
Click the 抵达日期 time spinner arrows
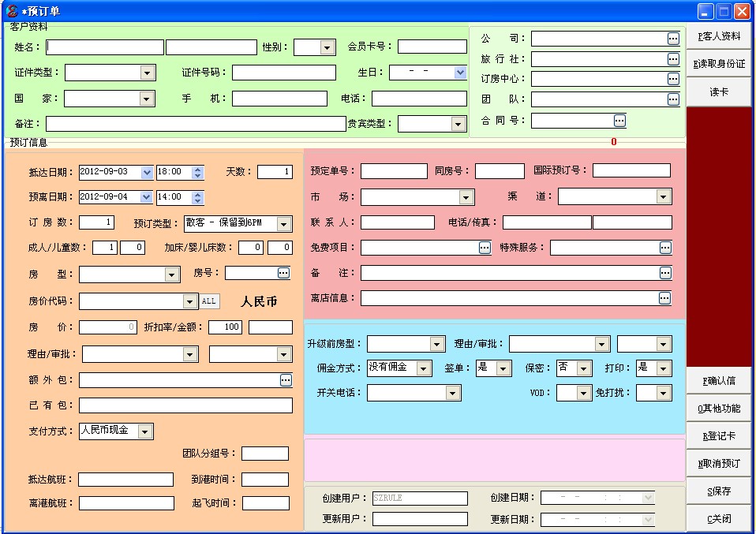click(198, 172)
